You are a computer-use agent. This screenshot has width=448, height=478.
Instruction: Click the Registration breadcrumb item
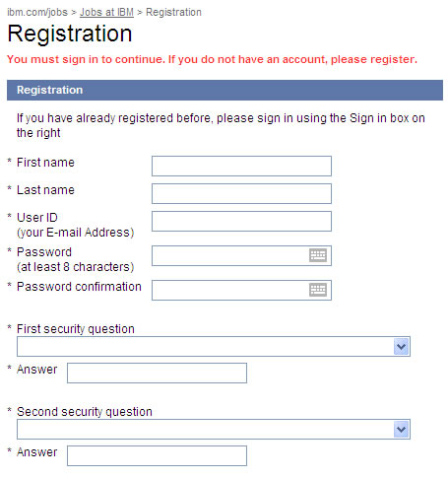[173, 12]
